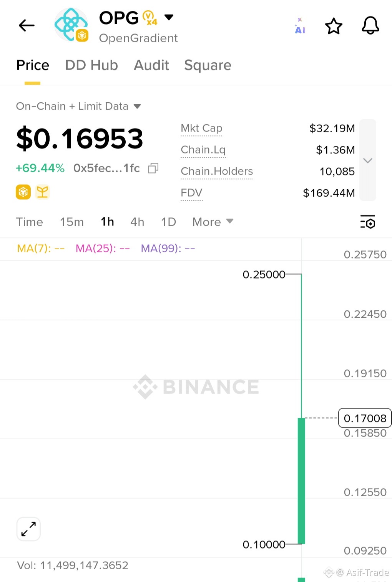Tap the Mkt Cap label for info
Image resolution: width=392 pixels, height=582 pixels.
pos(201,128)
